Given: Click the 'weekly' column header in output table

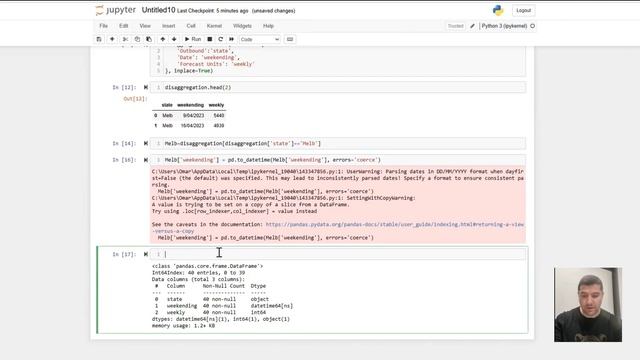Looking at the screenshot, I should (x=216, y=105).
